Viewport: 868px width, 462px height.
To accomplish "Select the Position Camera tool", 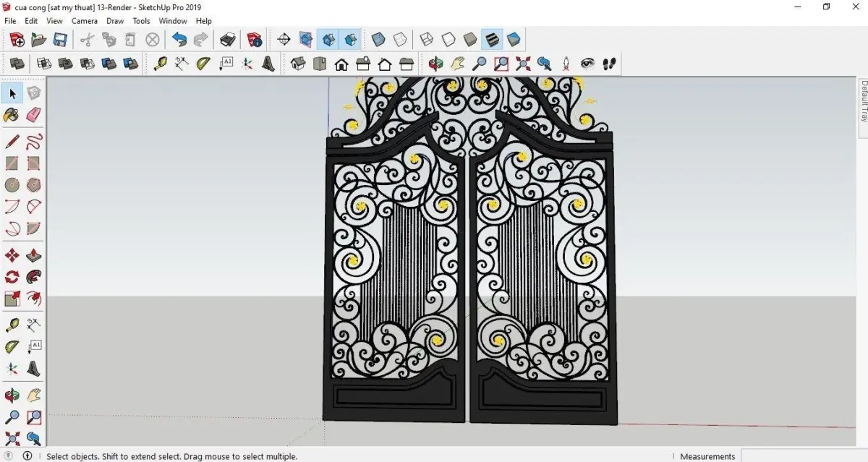I will click(566, 64).
